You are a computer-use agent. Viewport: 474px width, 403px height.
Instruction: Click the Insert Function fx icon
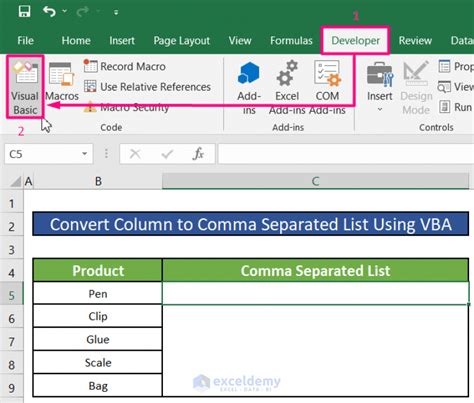(198, 154)
